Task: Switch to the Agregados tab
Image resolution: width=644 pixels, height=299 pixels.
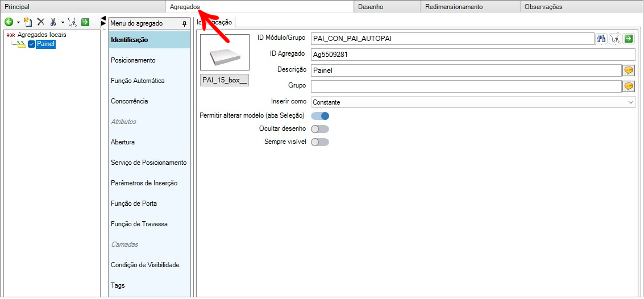Action: [x=260, y=7]
